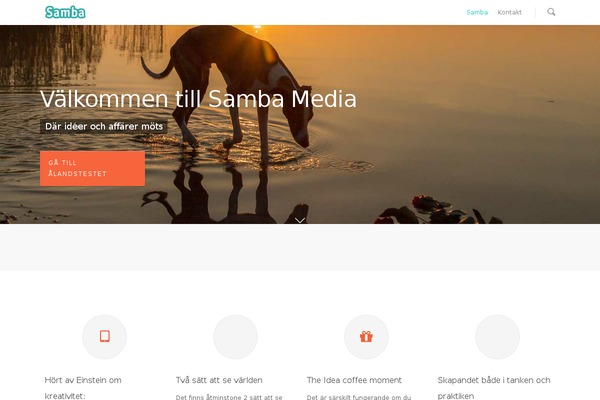Click the empty circle above Skapandet

click(497, 337)
